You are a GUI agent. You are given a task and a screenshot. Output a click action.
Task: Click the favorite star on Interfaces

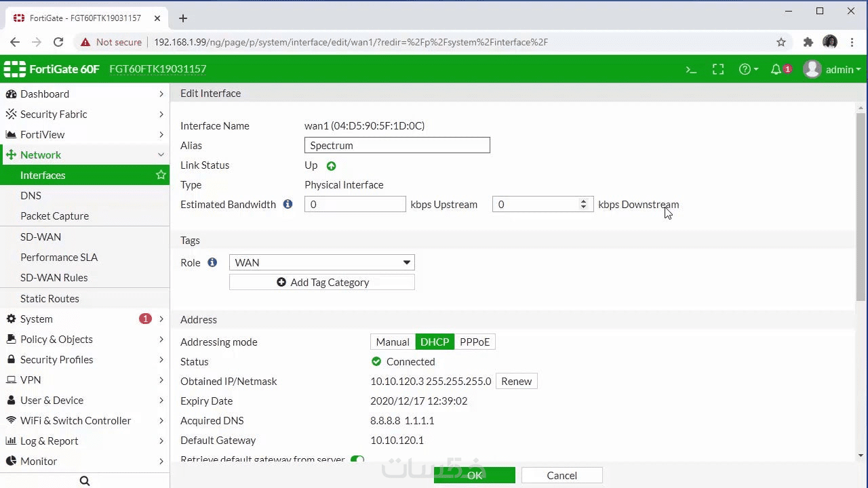(x=161, y=175)
